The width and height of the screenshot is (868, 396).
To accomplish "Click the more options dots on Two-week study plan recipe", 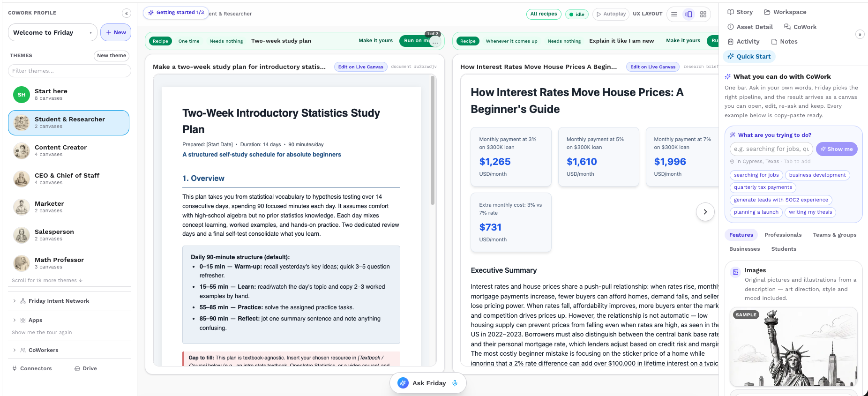I will (435, 42).
